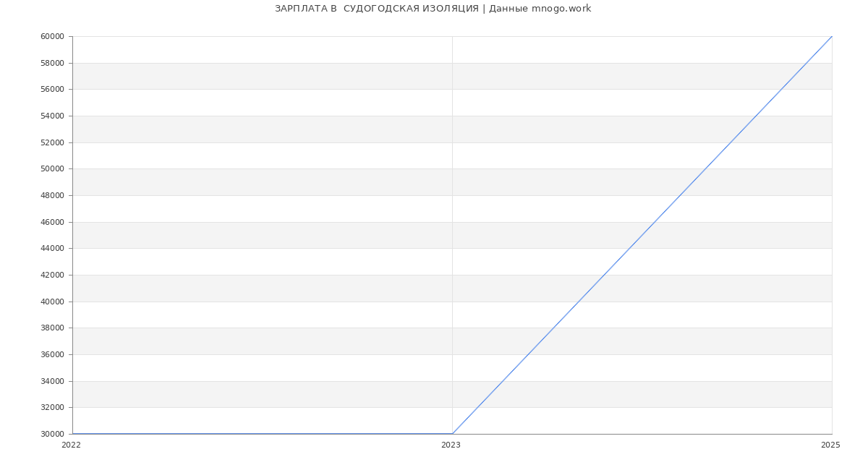Click the 38000 y-axis label
This screenshot has width=868, height=470.
[x=52, y=328]
